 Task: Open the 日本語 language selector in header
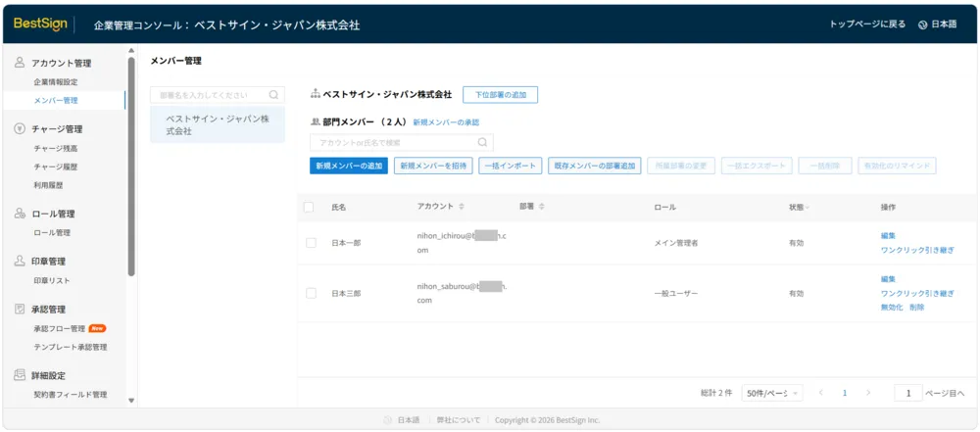coord(938,24)
